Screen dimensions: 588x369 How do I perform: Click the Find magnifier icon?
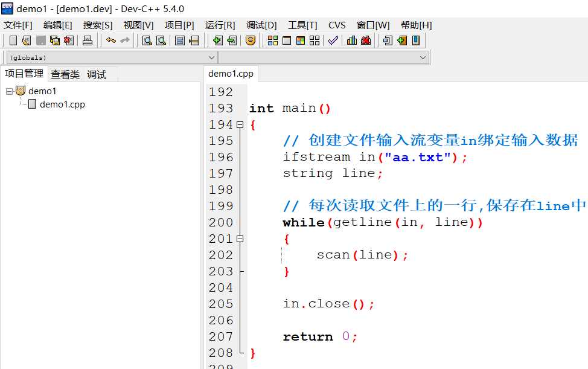pyautogui.click(x=147, y=40)
